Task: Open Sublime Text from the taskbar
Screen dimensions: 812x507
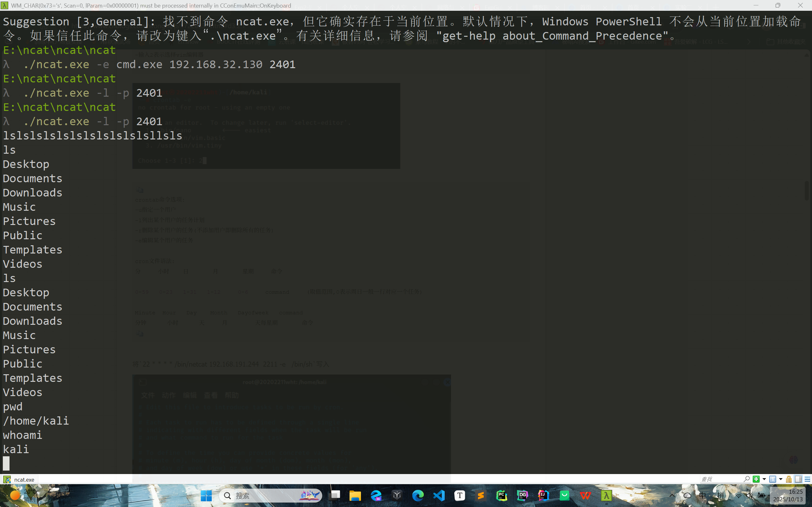Action: (481, 495)
